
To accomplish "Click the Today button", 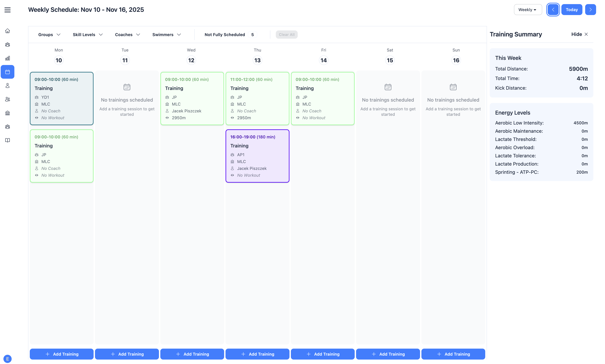I will (x=572, y=10).
